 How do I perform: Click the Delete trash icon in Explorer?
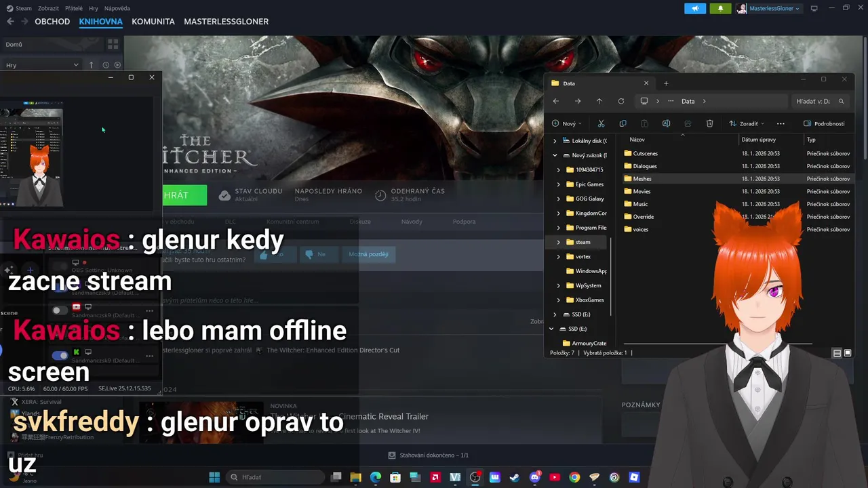709,123
